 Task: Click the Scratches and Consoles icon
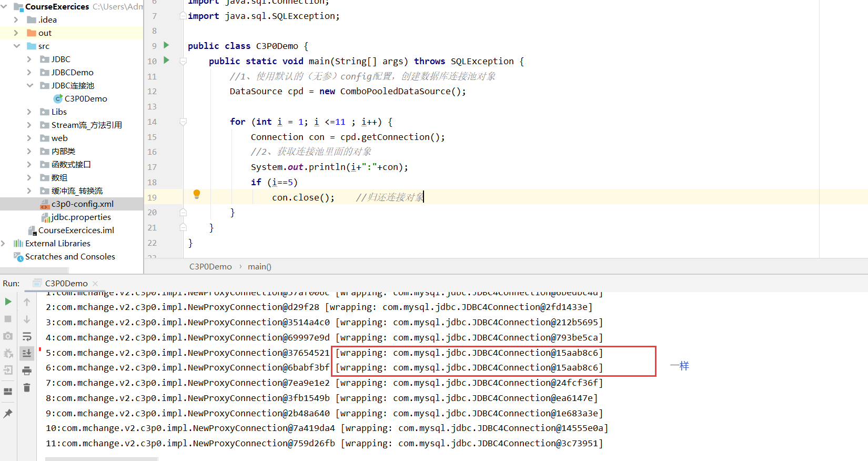coord(18,257)
